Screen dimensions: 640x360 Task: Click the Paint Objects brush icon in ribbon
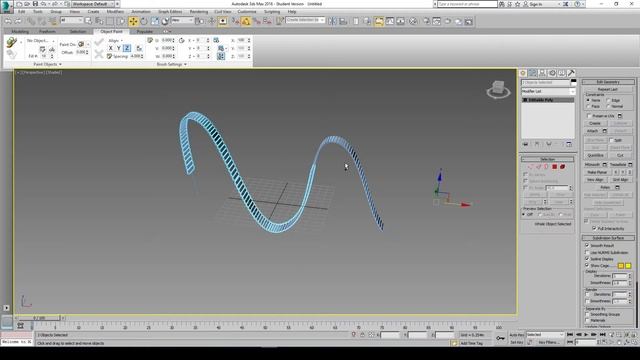pos(11,42)
